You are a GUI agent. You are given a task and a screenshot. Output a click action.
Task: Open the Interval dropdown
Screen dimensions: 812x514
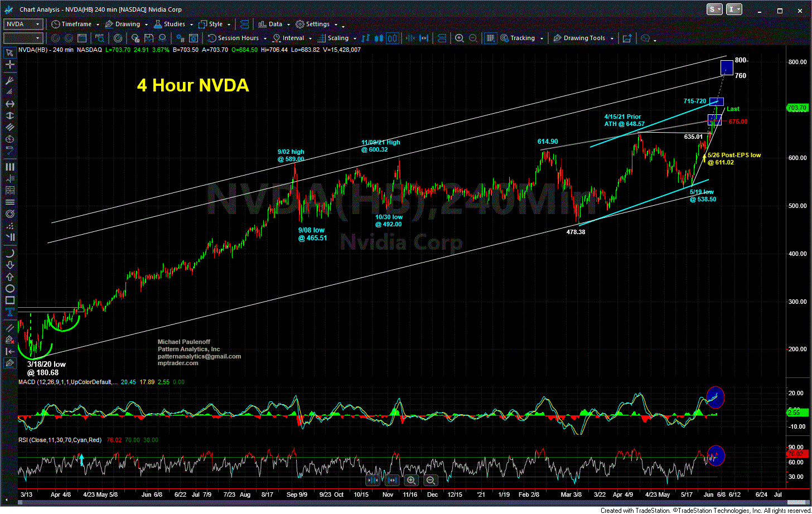pyautogui.click(x=292, y=38)
